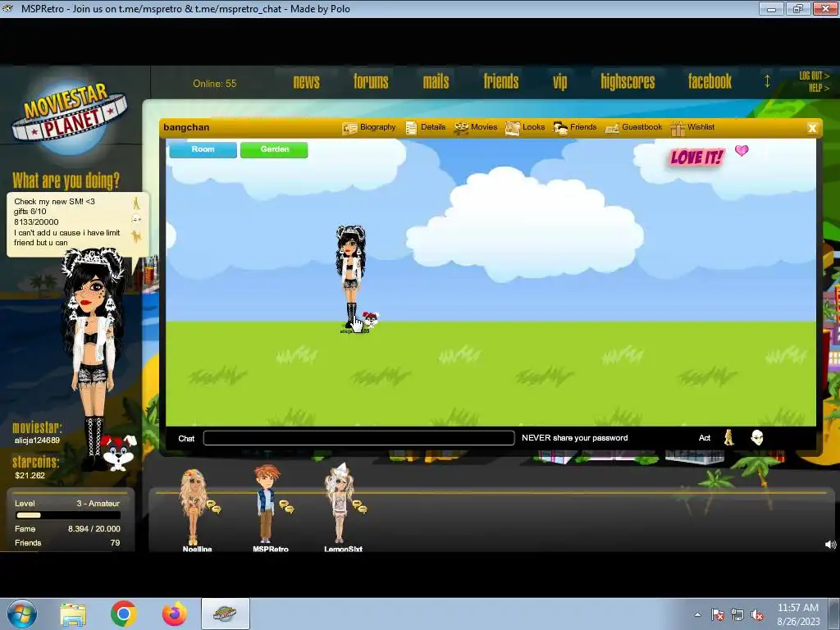Launch Firefox from taskbar
840x630 pixels.
pyautogui.click(x=175, y=614)
